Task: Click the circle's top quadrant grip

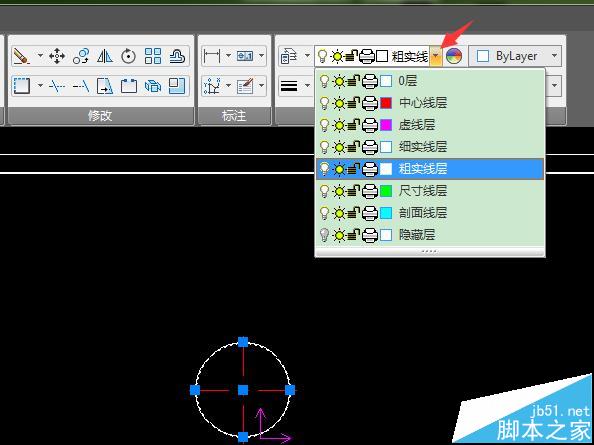Action: pos(243,342)
